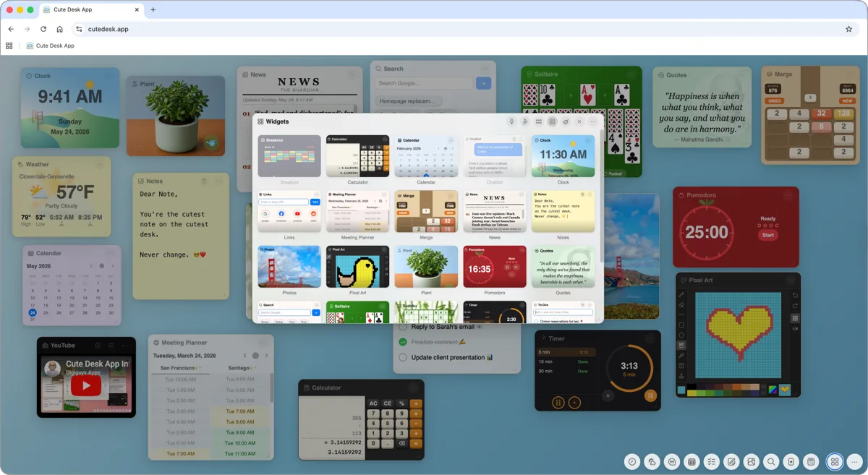Click UNDO in the Merge game
The image size is (868, 475).
tap(774, 101)
